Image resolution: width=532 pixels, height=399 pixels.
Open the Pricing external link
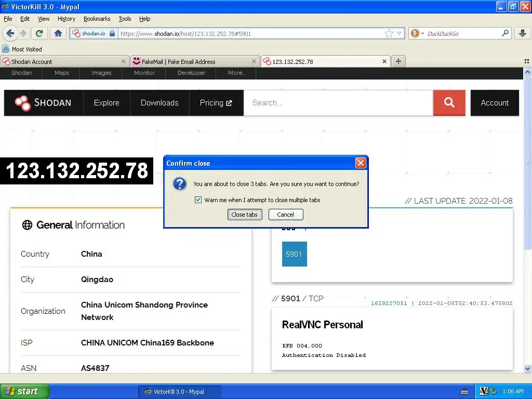[216, 103]
